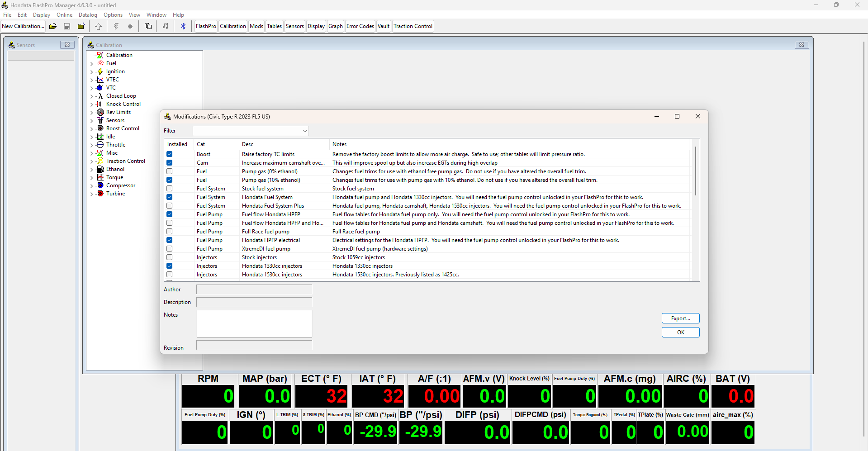
Task: Expand the Ignition tree node
Action: (x=92, y=72)
